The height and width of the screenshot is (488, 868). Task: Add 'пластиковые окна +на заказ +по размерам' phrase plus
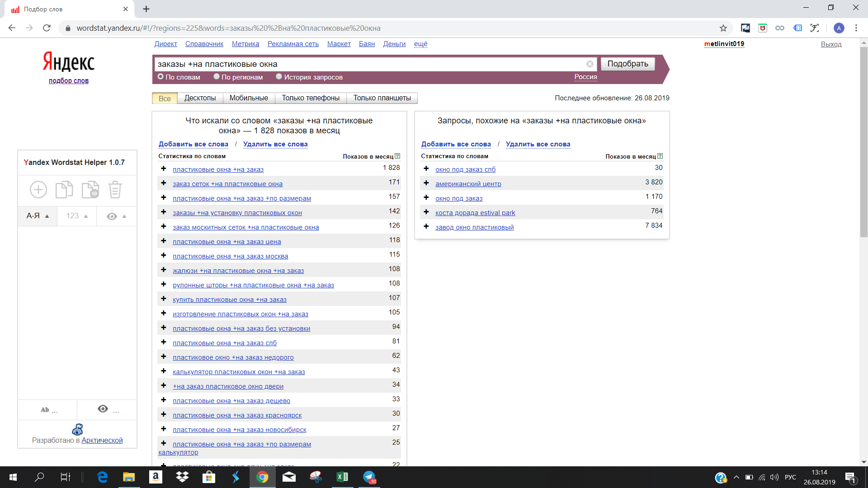[x=164, y=197]
